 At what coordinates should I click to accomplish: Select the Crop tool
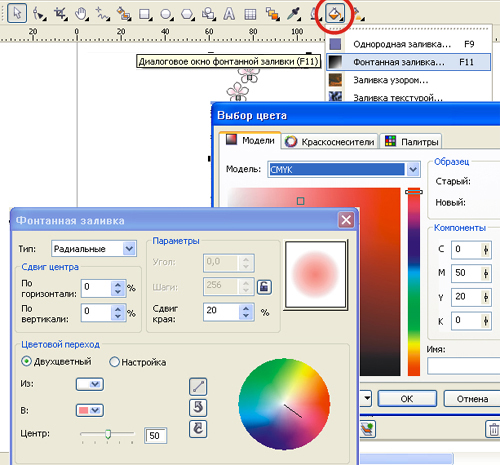click(x=60, y=14)
